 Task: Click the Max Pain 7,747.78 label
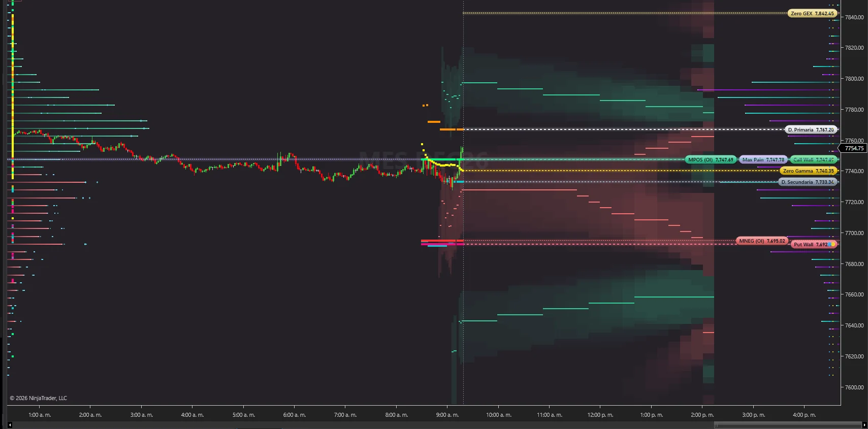tap(763, 160)
